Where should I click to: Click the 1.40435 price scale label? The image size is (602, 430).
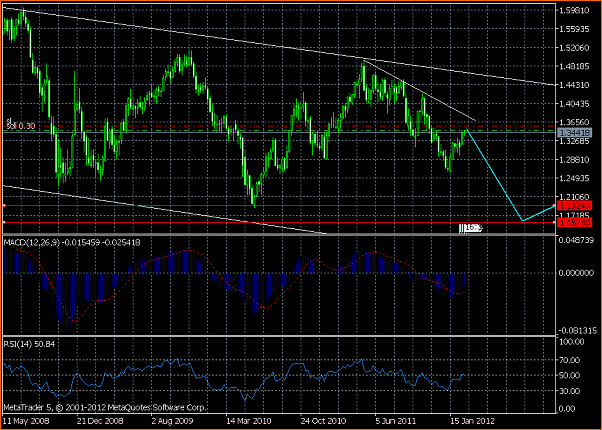click(574, 103)
